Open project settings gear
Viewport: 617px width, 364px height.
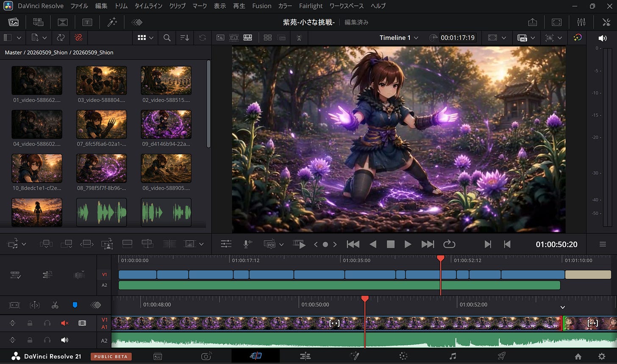pos(601,356)
